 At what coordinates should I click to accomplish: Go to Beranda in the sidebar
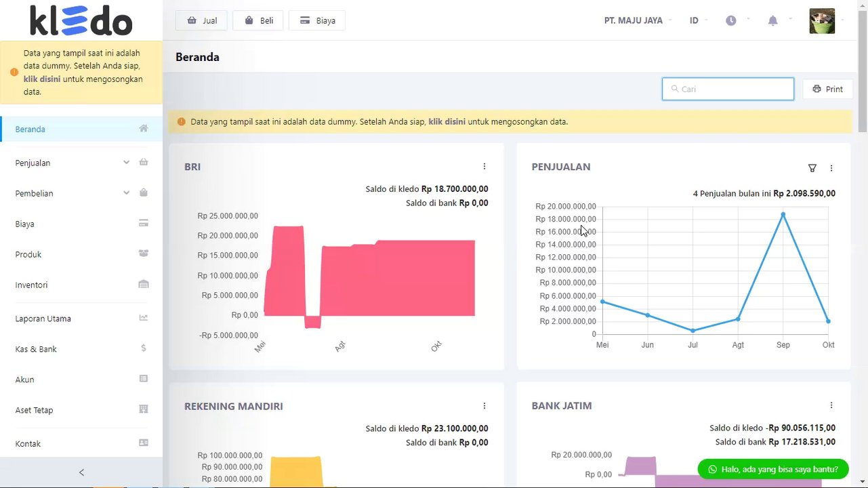tap(81, 129)
